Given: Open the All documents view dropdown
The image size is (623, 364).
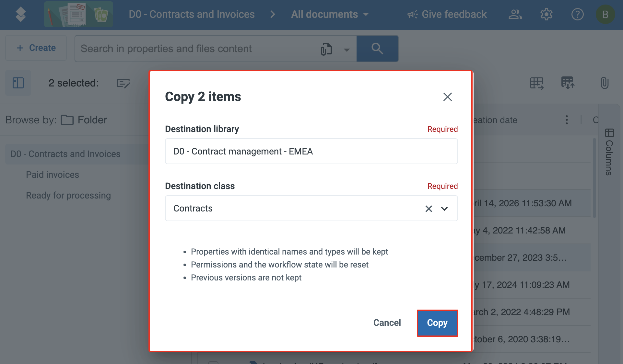Looking at the screenshot, I should click(330, 14).
